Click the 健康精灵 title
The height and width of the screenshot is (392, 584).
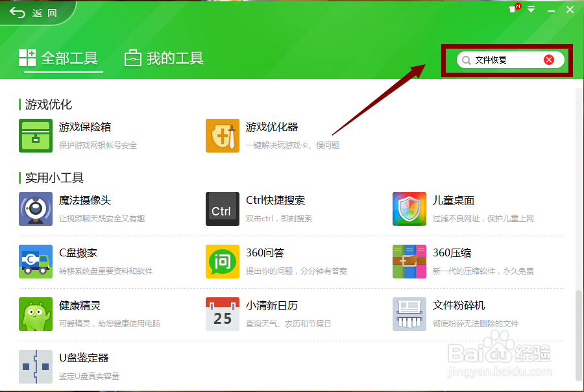(x=80, y=306)
